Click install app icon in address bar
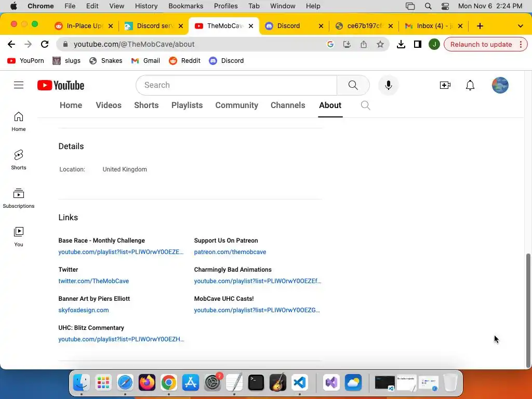The width and height of the screenshot is (532, 399). tap(347, 44)
